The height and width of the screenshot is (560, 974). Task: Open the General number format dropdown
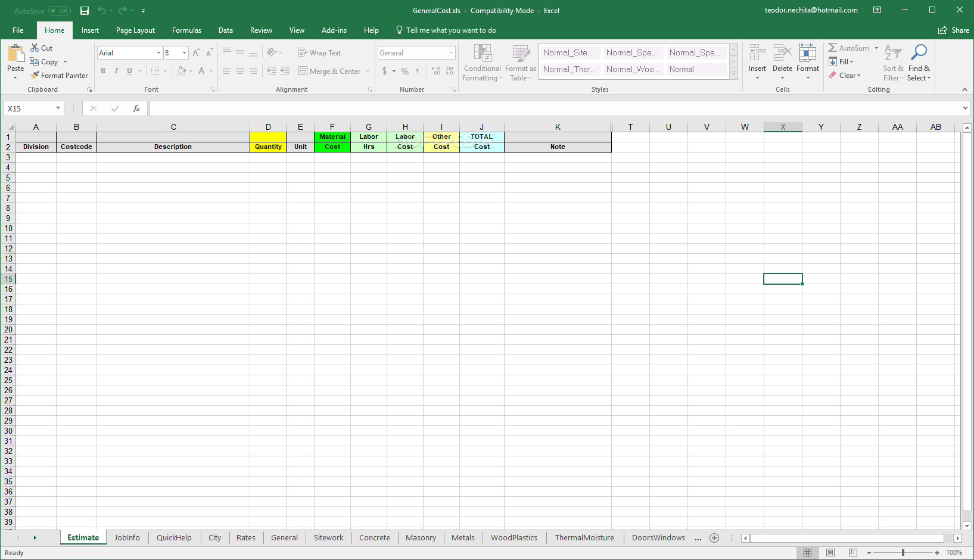[451, 53]
